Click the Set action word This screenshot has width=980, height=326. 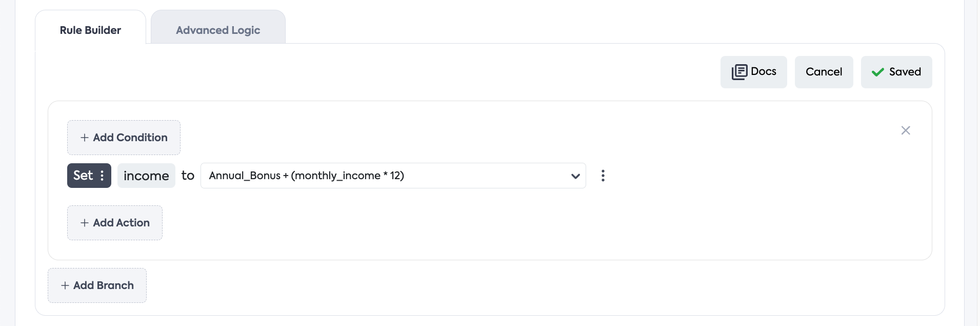tap(83, 176)
